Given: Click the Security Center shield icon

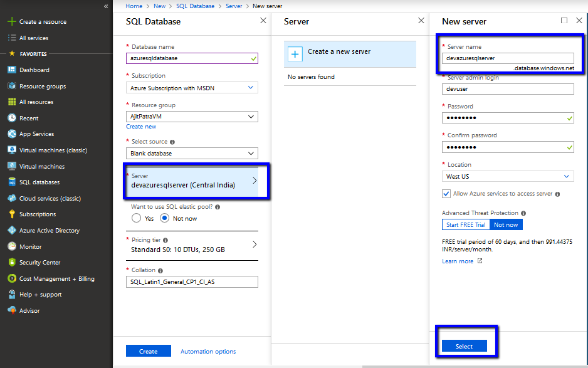Looking at the screenshot, I should (x=11, y=263).
